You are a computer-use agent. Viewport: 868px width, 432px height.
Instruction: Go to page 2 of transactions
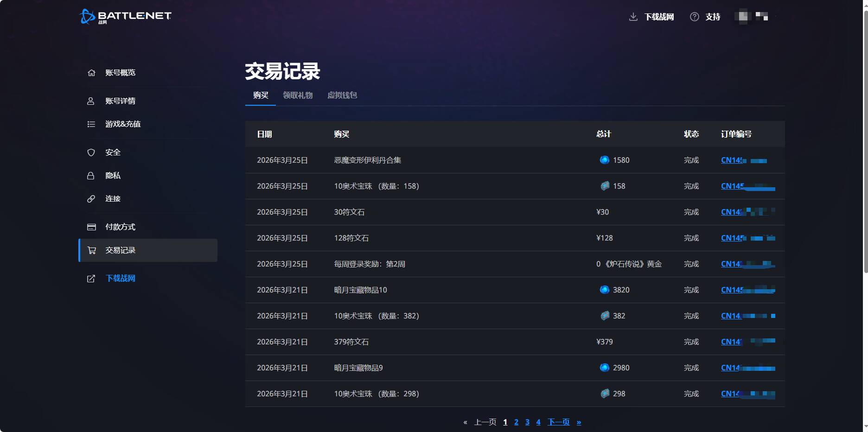pyautogui.click(x=516, y=422)
